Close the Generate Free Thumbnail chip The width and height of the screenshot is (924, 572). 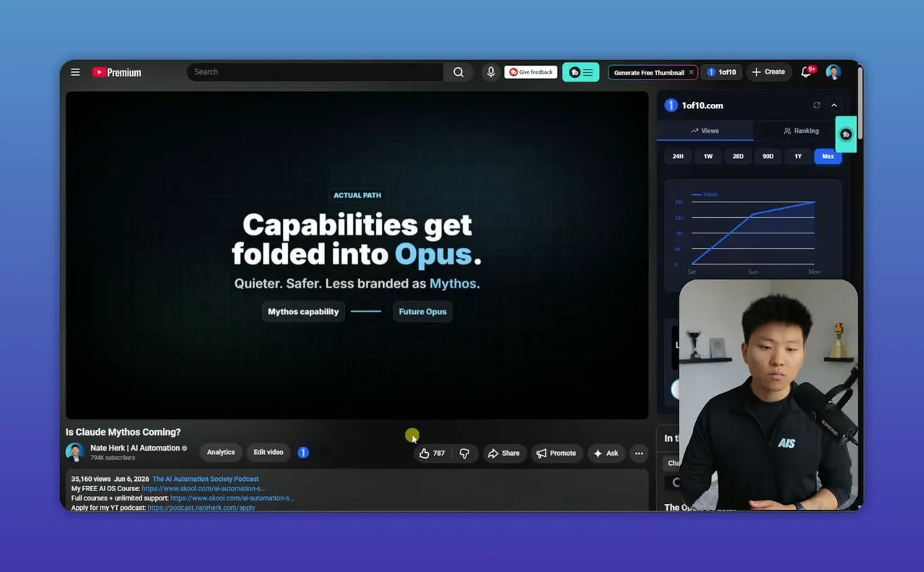tap(691, 72)
